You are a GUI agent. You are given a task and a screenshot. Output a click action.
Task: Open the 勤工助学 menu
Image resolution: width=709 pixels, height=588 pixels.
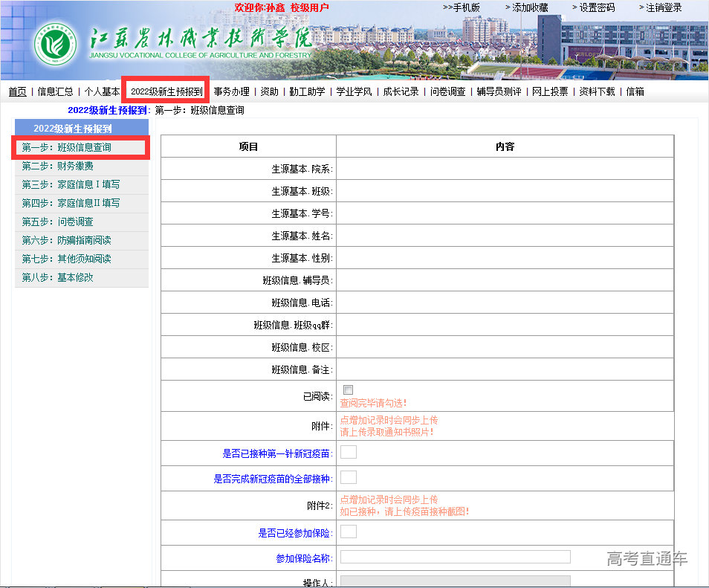coord(307,91)
